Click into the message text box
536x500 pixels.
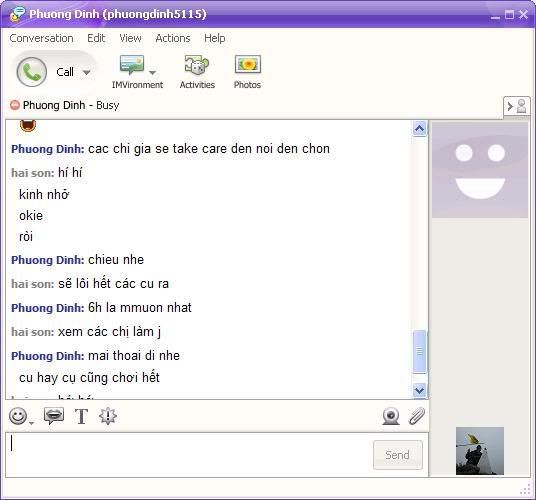[189, 455]
